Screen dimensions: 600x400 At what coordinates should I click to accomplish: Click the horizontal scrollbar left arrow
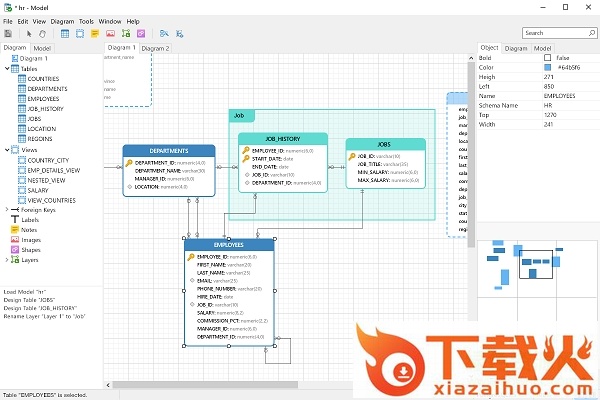click(x=108, y=385)
